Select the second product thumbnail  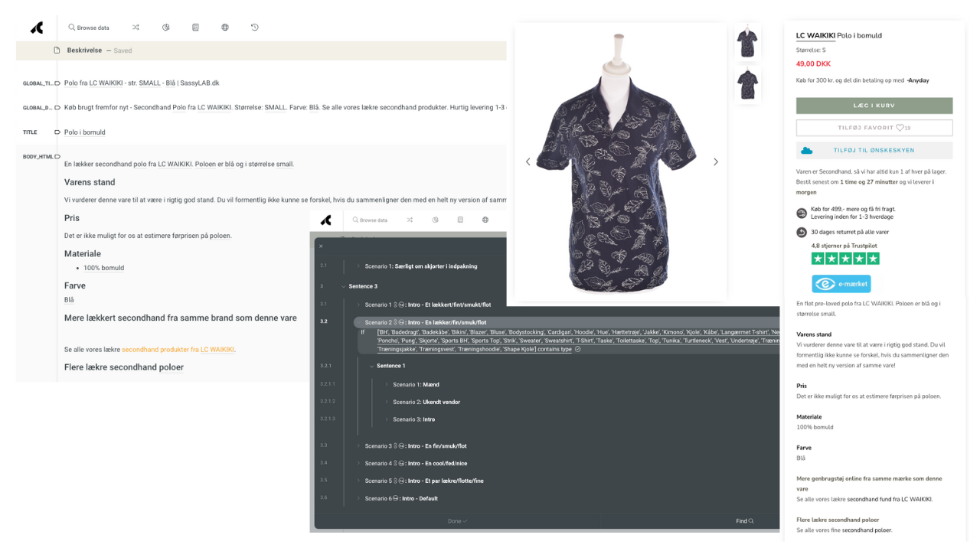tap(747, 83)
